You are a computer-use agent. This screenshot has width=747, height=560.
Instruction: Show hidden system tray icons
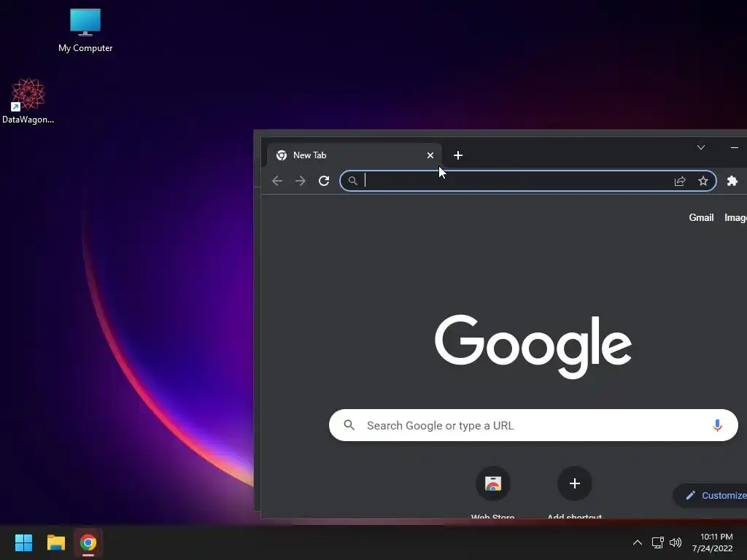point(637,542)
